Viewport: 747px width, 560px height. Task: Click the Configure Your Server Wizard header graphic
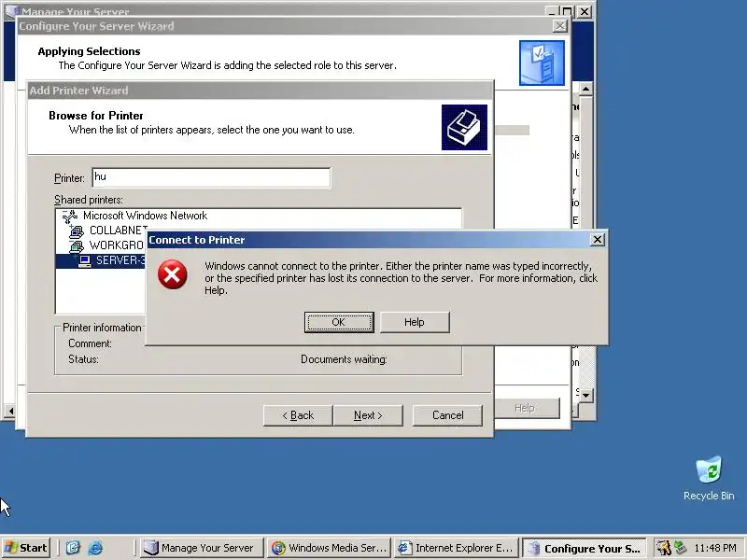coord(542,63)
